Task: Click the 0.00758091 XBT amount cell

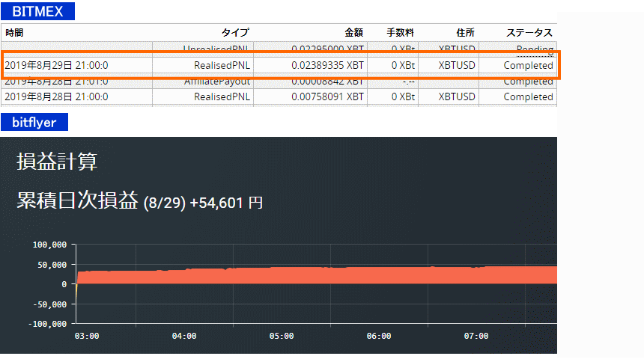Action: [328, 96]
